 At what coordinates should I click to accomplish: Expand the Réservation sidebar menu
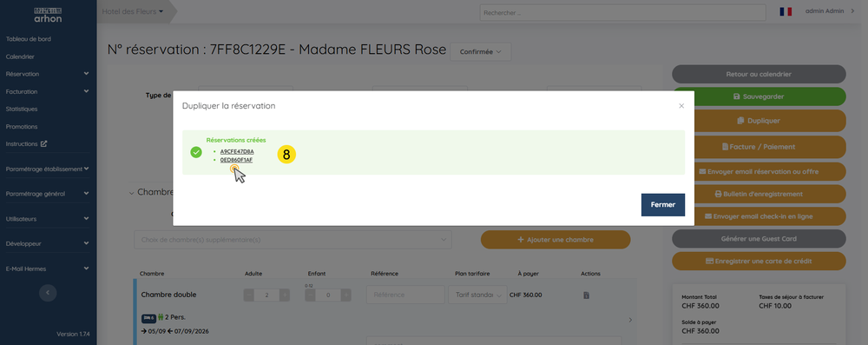tap(47, 74)
